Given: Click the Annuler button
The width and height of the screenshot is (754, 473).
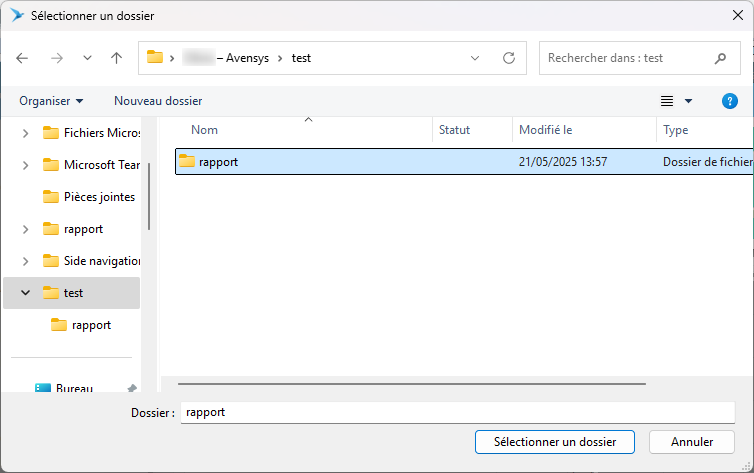Looking at the screenshot, I should pos(691,441).
